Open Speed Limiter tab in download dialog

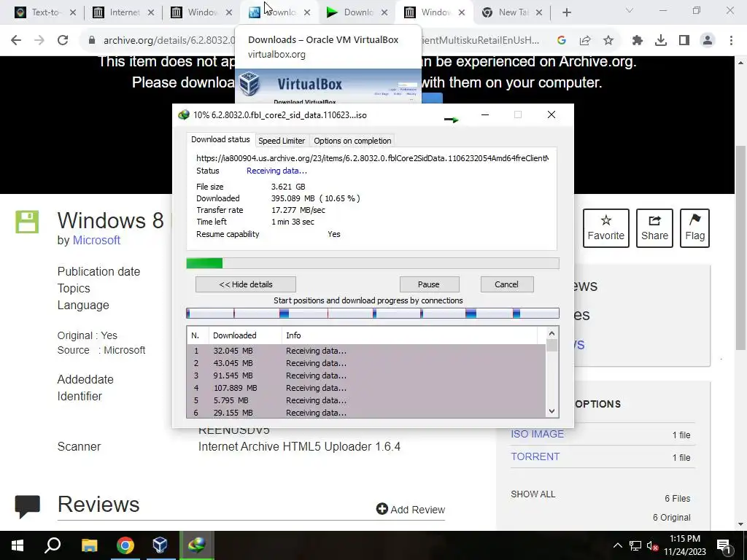point(282,141)
